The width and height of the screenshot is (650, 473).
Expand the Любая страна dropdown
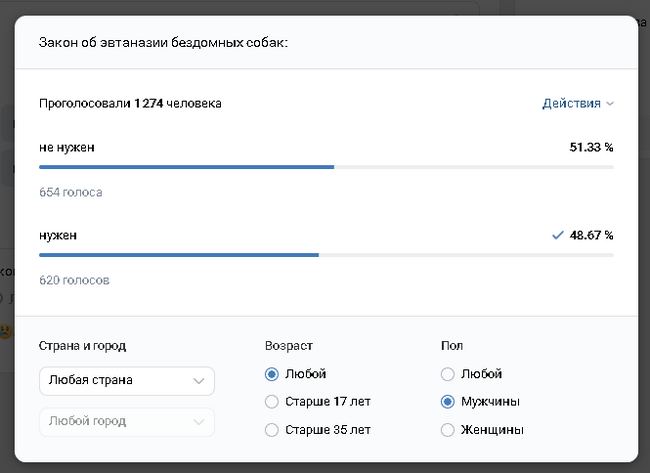pos(126,380)
